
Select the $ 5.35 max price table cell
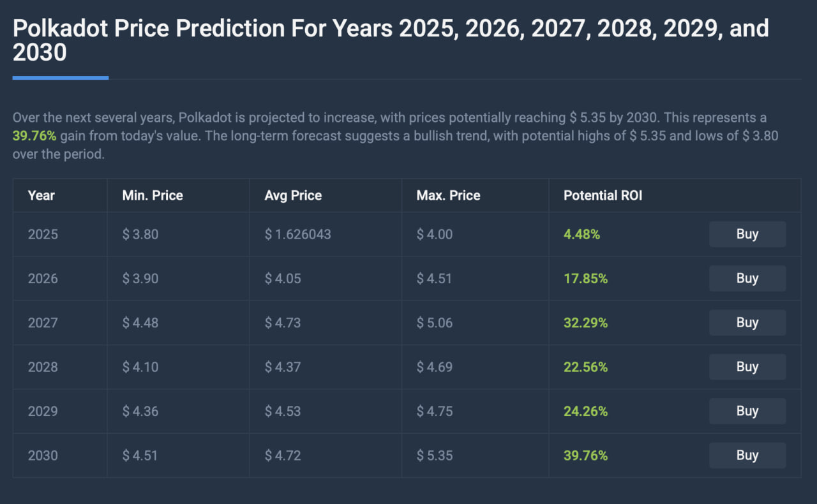coord(435,456)
